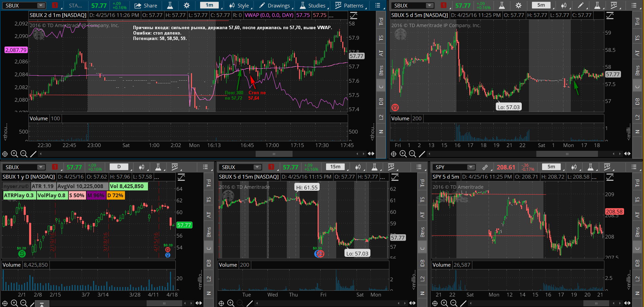The height and width of the screenshot is (307, 644).
Task: Expand symbol dropdown arrow in the SBUX 15m toolbar
Action: pos(257,167)
